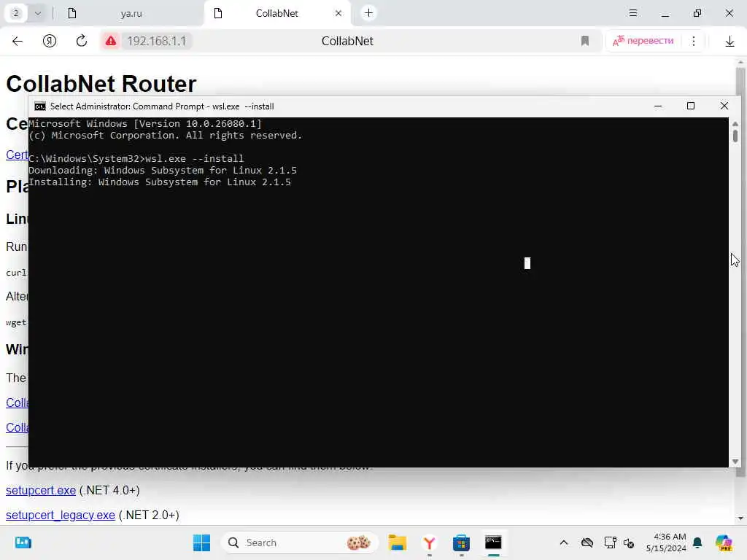The image size is (747, 560).
Task: Open a new browser tab with plus button
Action: tap(368, 13)
